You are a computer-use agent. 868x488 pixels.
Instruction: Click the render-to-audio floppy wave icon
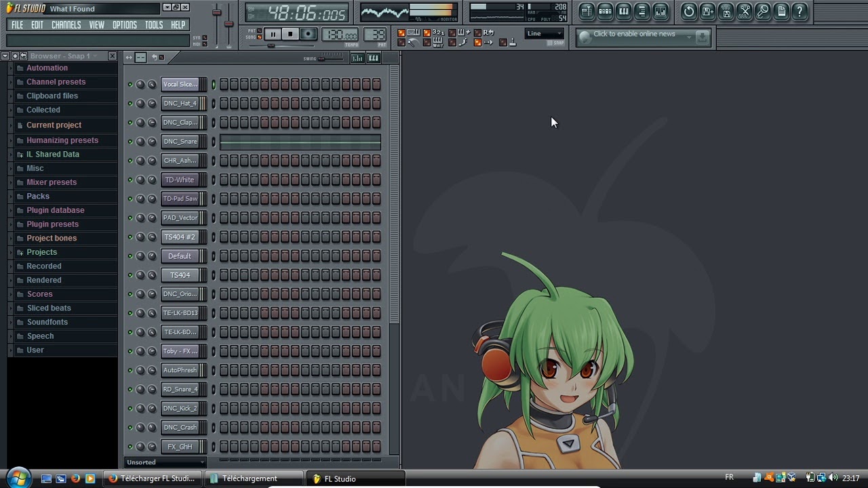pyautogui.click(x=726, y=11)
